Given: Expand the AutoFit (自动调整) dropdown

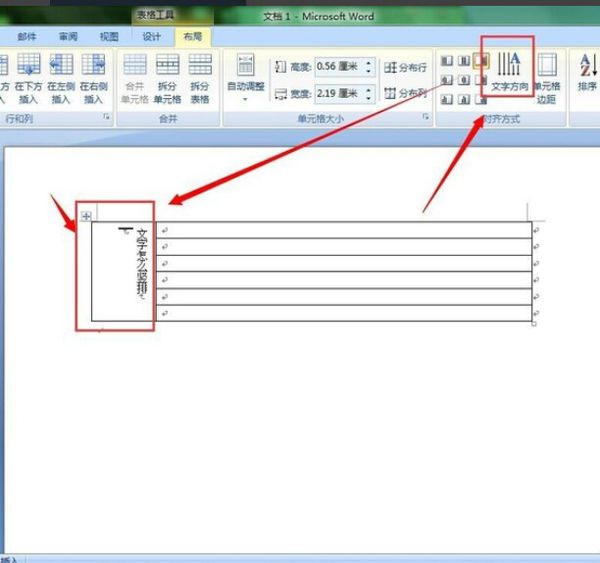Looking at the screenshot, I should (246, 78).
